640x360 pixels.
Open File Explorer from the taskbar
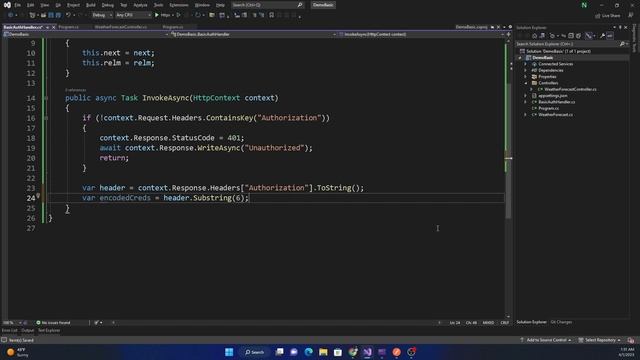point(323,352)
